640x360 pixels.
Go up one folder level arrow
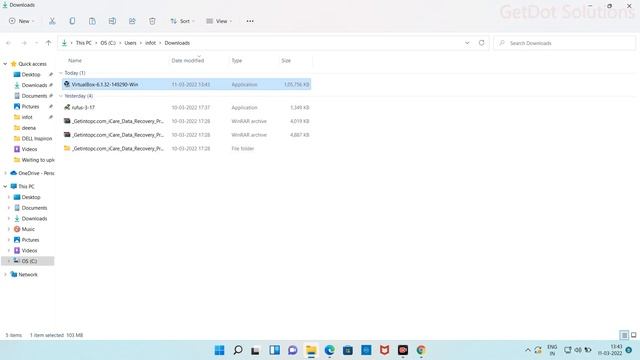tap(48, 43)
